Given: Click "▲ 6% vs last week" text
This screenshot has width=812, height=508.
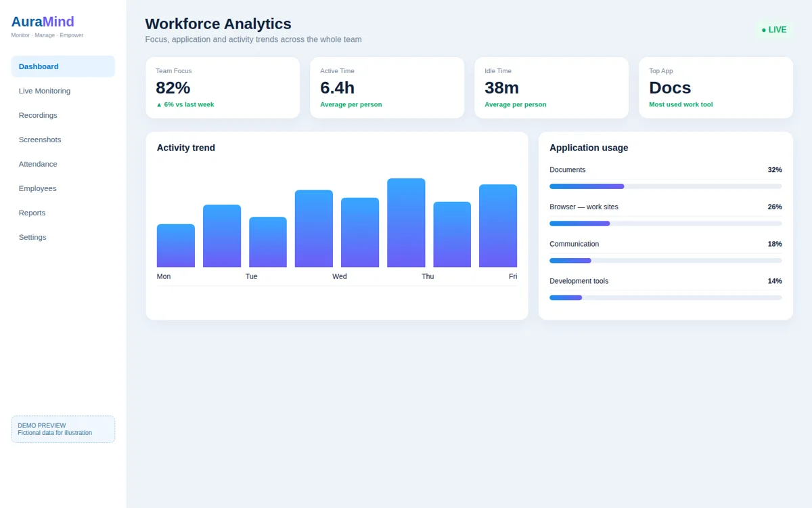Looking at the screenshot, I should pyautogui.click(x=185, y=104).
